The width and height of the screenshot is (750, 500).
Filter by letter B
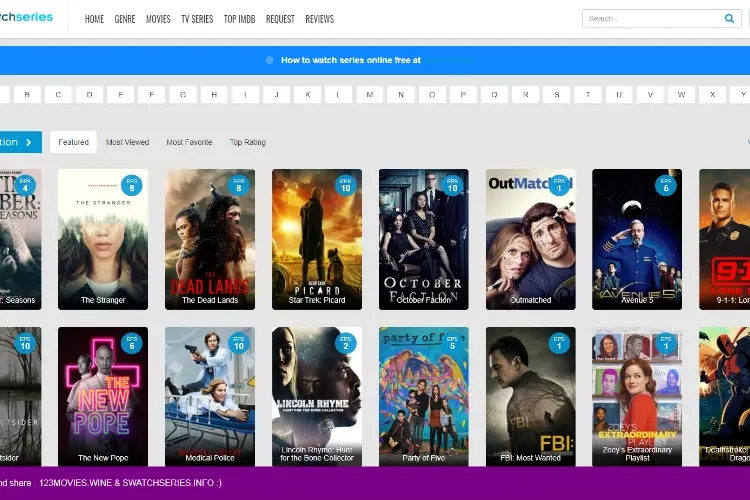(27, 95)
